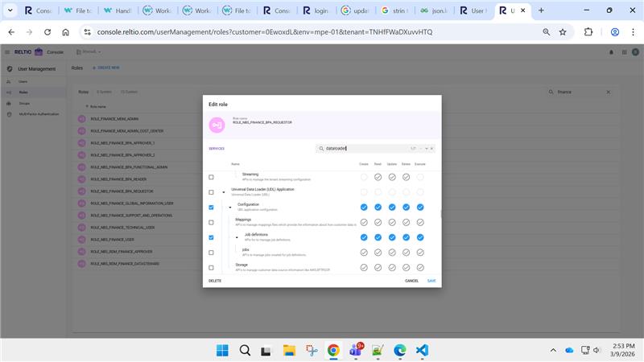Open tenant selector dropdown in Console header
The width and height of the screenshot is (644, 362).
click(89, 51)
